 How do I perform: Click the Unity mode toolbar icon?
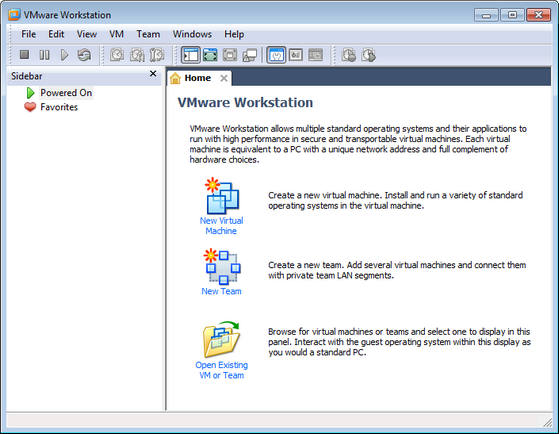tap(250, 55)
